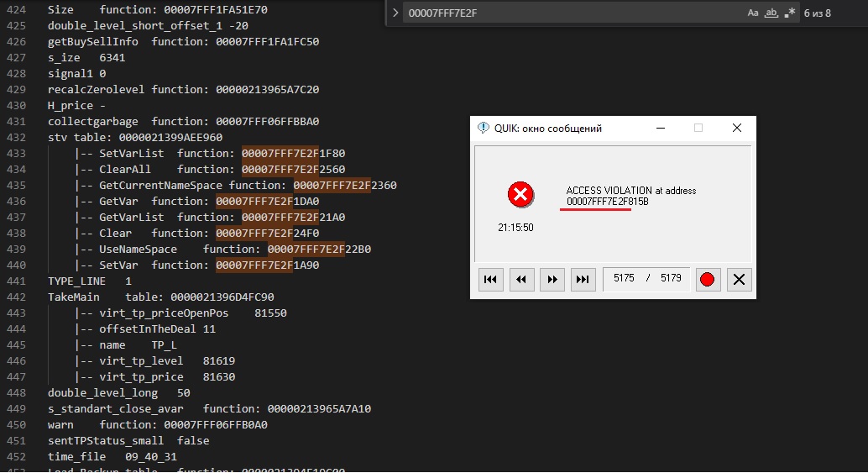Go to the next QUIK message
The width and height of the screenshot is (868, 473).
(552, 279)
